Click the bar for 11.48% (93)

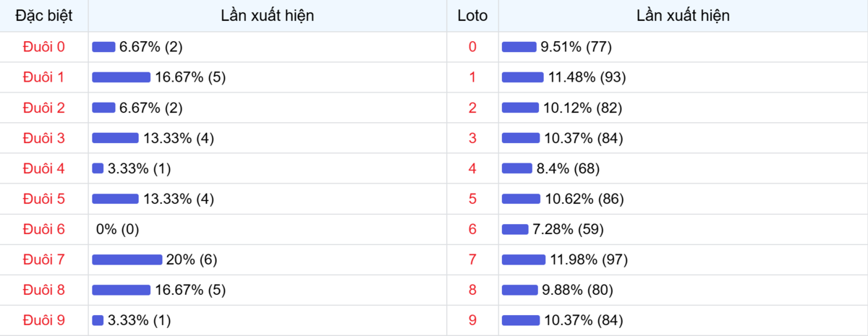click(x=522, y=77)
